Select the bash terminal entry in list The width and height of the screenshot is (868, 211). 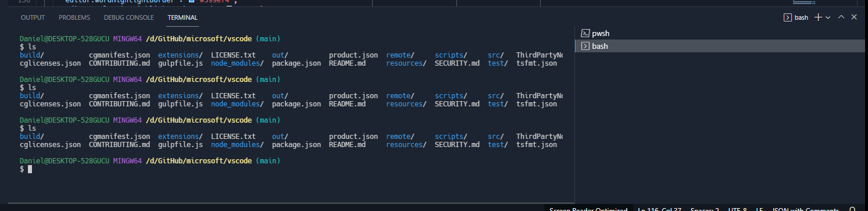[721, 46]
